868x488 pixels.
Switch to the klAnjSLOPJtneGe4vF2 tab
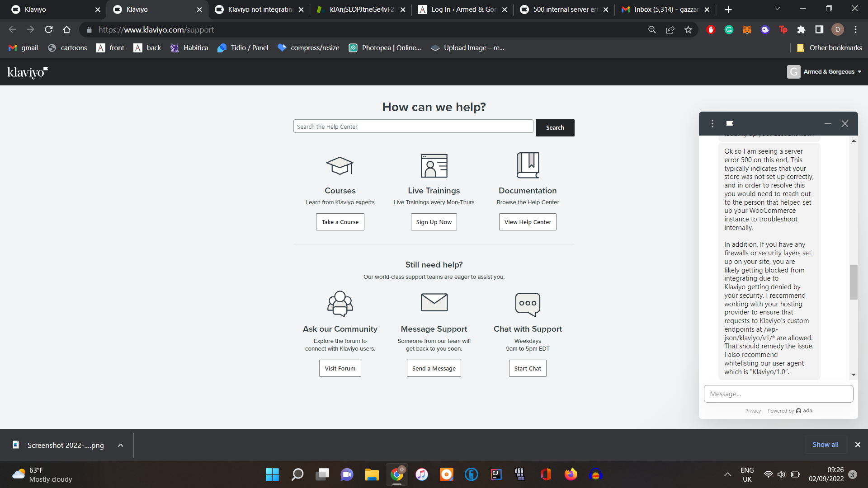[361, 9]
